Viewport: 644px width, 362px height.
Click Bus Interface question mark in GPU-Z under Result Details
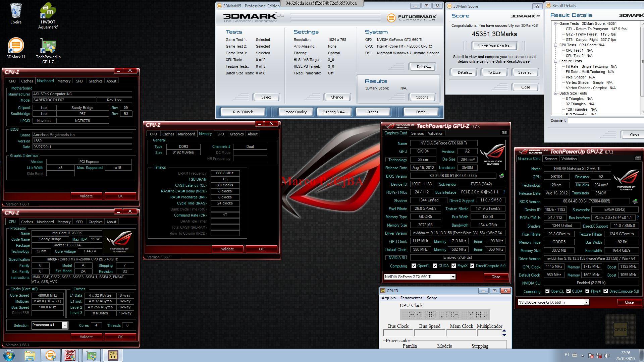(x=638, y=218)
